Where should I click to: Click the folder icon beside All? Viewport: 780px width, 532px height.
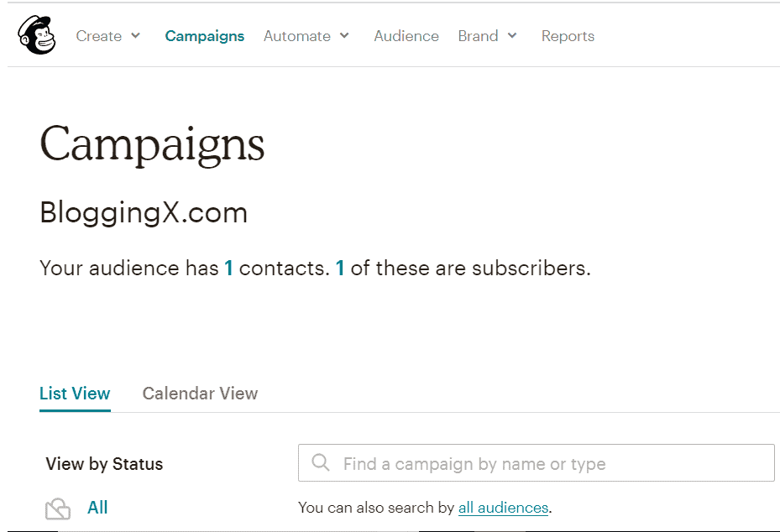[x=58, y=509]
